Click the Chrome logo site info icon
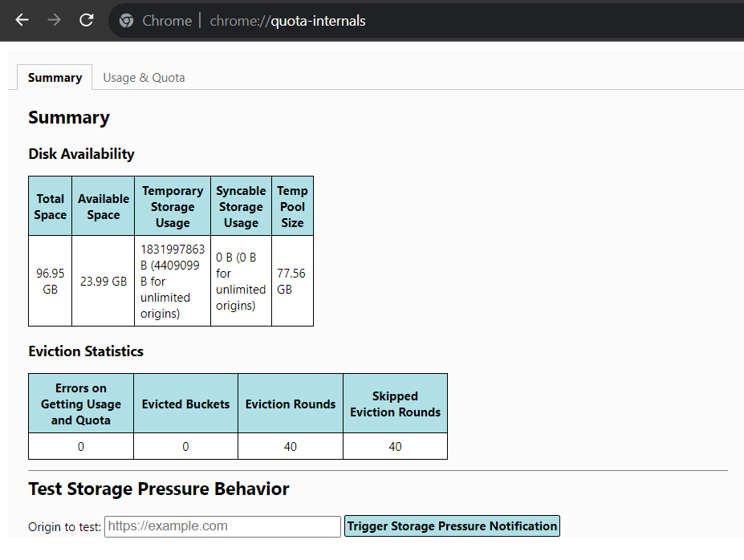Screen dimensions: 744x560 tap(126, 20)
